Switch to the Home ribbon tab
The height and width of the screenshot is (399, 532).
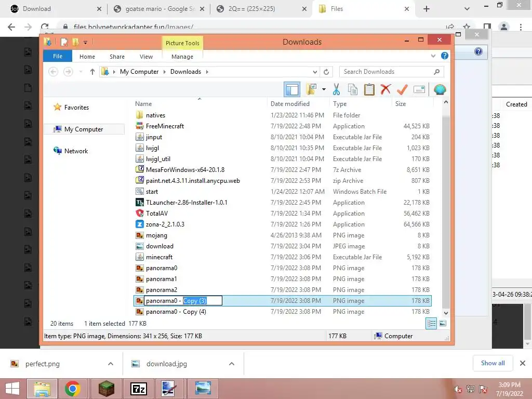point(87,57)
